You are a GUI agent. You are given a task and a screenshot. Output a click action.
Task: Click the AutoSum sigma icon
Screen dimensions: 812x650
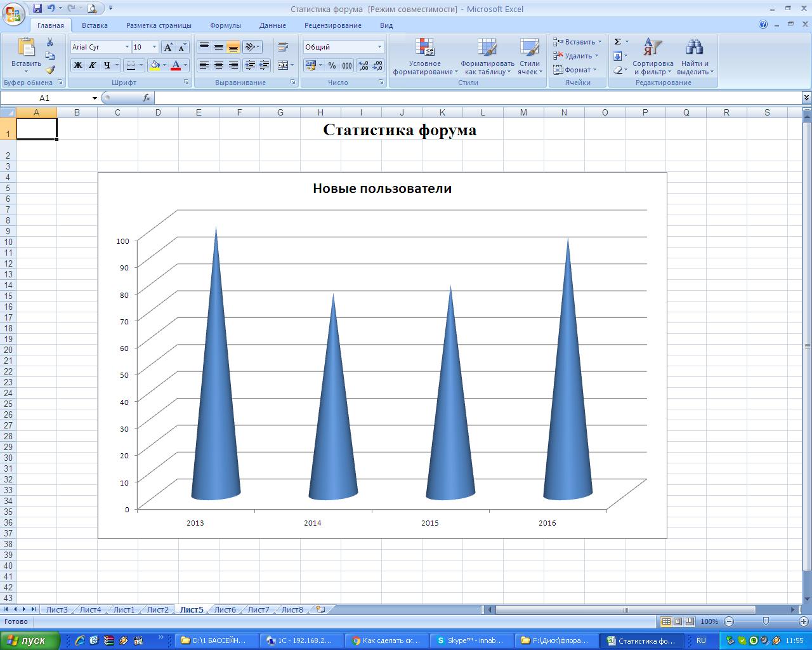tap(617, 42)
